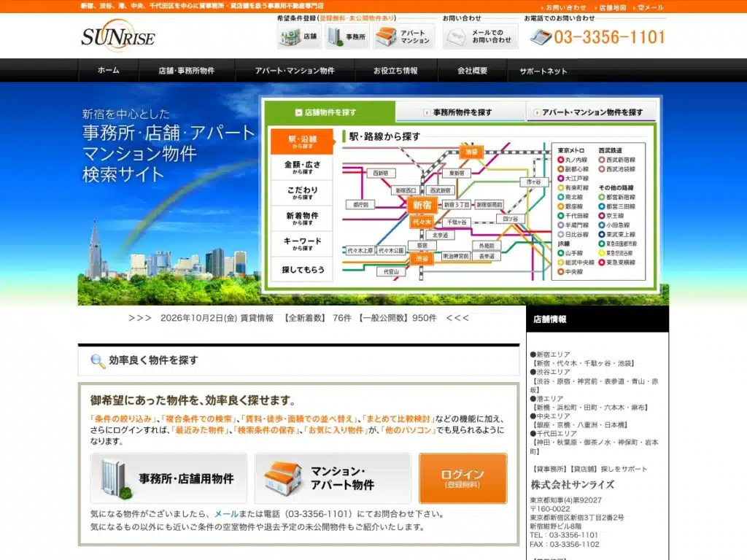This screenshot has width=747, height=560.
Task: Choose 京王線 in the other lines legend
Action: click(611, 216)
